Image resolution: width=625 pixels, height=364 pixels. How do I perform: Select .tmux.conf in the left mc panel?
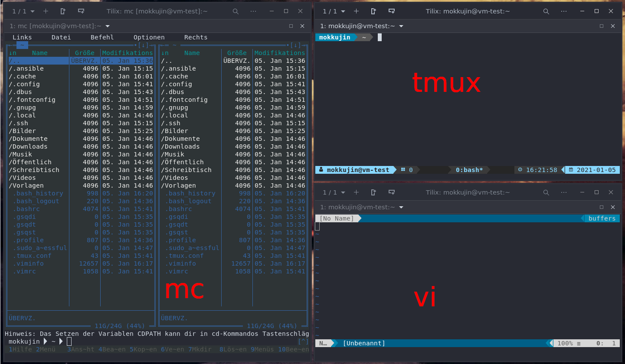point(81,256)
